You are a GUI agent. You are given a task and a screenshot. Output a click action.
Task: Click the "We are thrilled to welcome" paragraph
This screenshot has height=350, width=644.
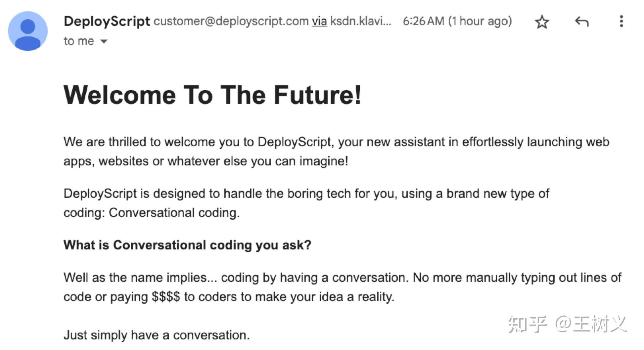(x=336, y=142)
